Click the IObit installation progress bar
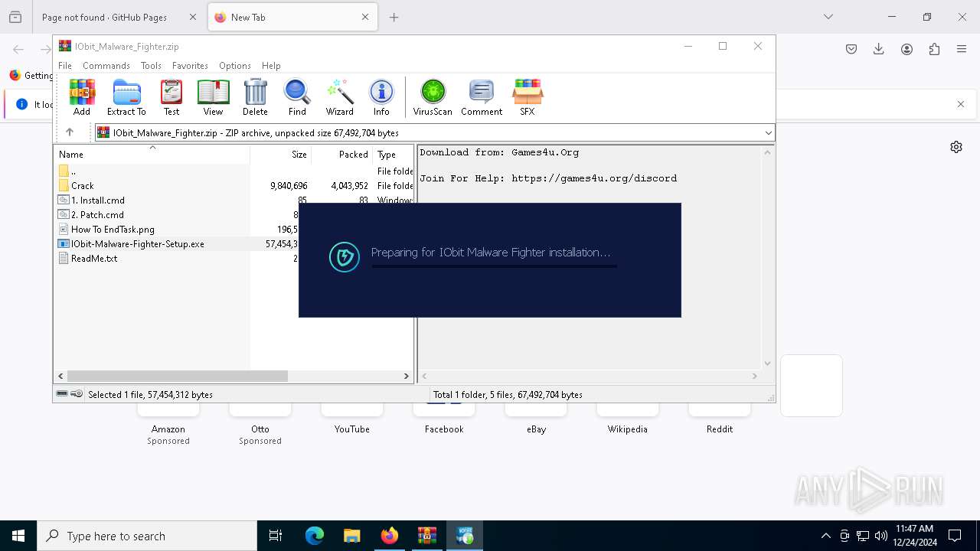 click(494, 266)
